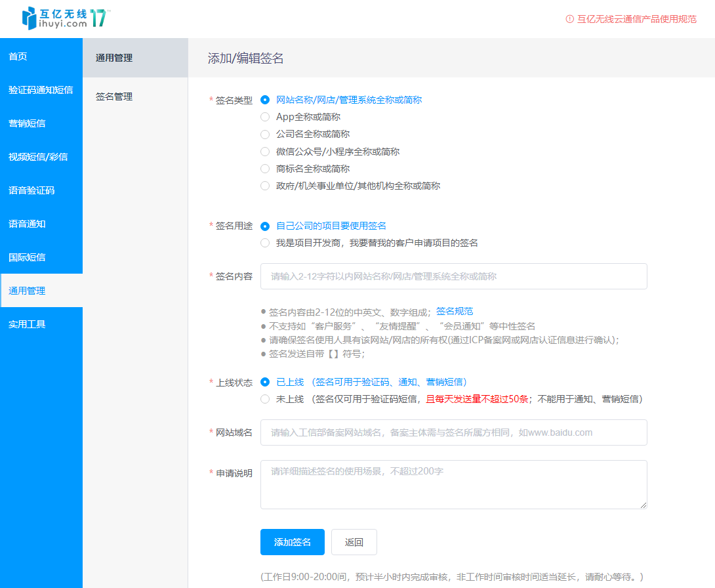Open 视频短信/彩信 sidebar section
The image size is (715, 588).
pos(38,157)
